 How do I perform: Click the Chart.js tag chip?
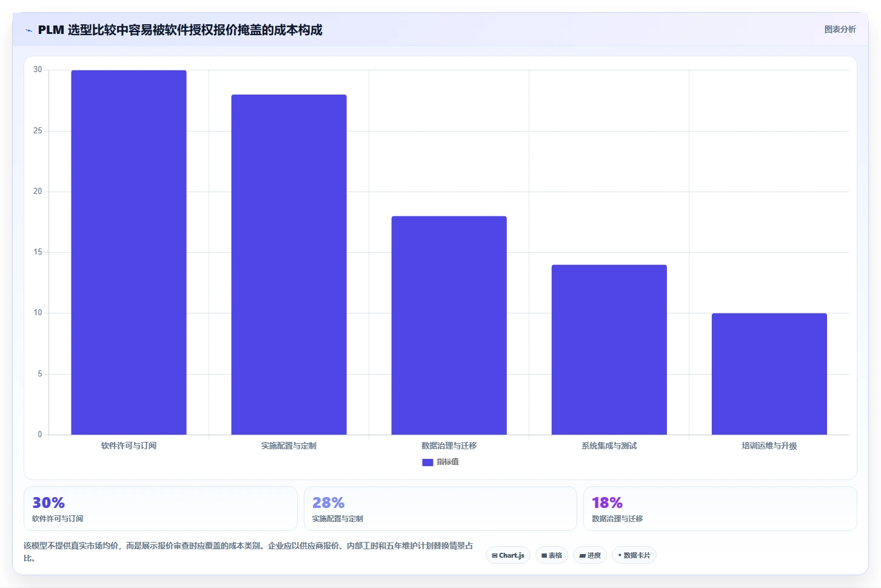[508, 555]
